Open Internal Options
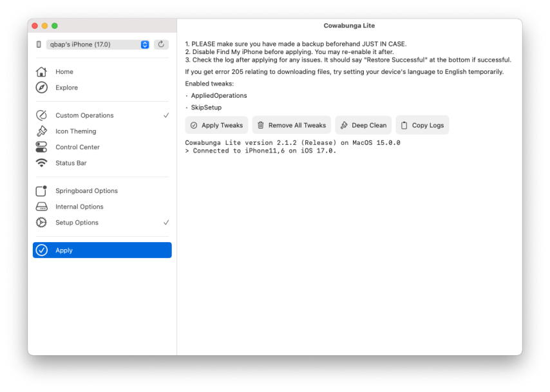This screenshot has width=550, height=392. click(102, 207)
